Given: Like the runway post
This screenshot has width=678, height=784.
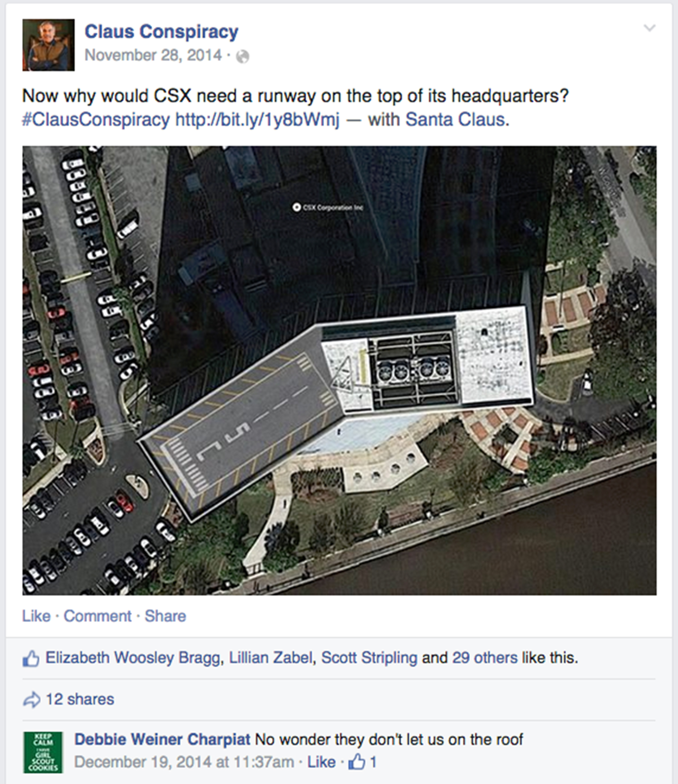Looking at the screenshot, I should pos(36,616).
